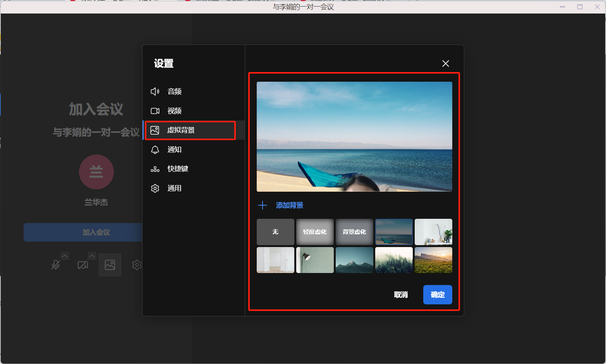Click the 取消 cancel button

pos(401,295)
